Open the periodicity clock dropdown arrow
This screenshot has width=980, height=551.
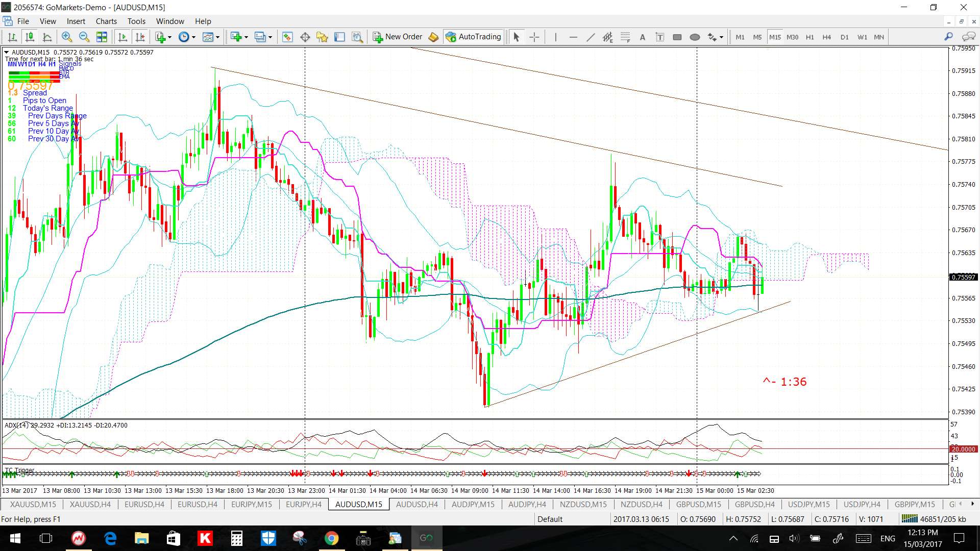[x=193, y=37]
